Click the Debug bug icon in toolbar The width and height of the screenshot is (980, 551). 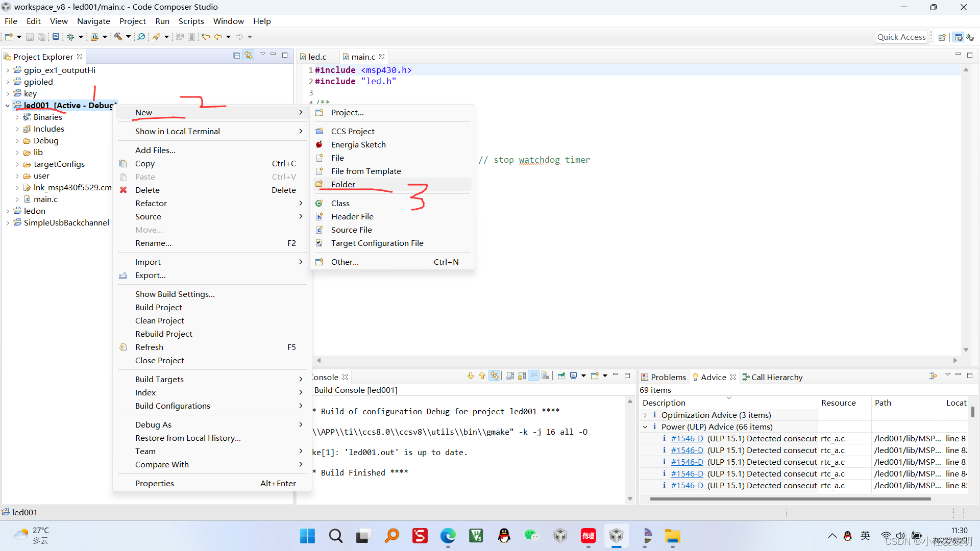71,37
